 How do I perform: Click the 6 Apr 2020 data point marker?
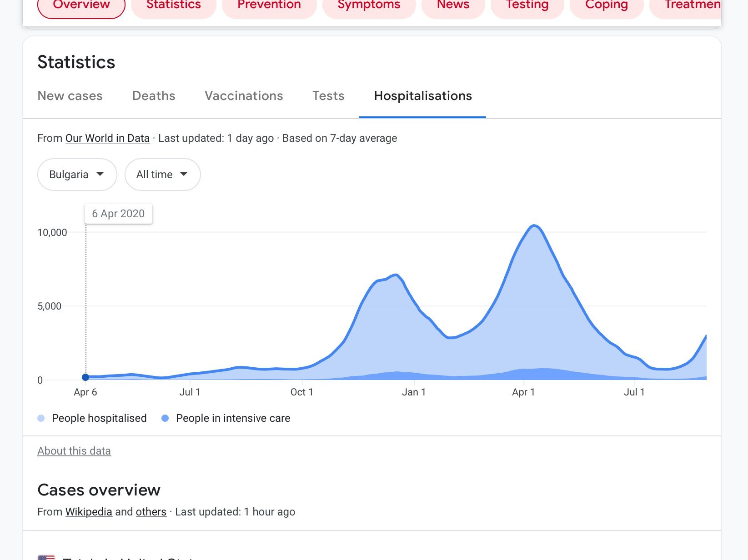coord(85,377)
